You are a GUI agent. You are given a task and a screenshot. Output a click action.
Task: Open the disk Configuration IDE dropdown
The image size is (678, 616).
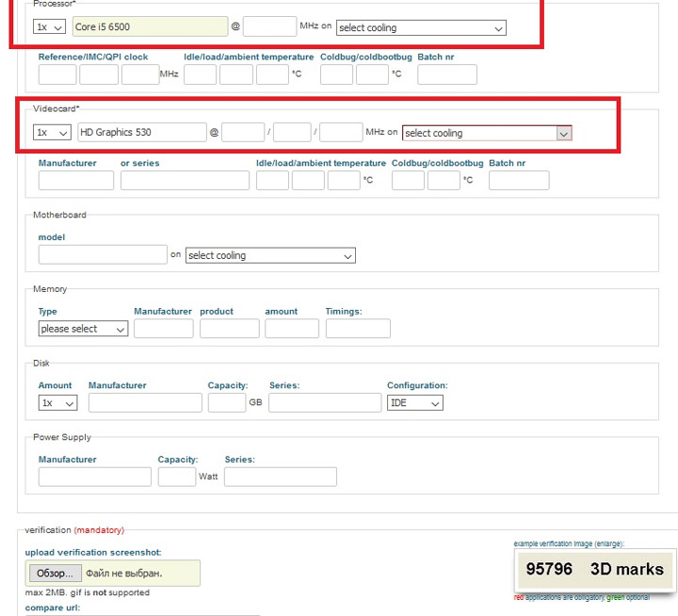(x=415, y=403)
